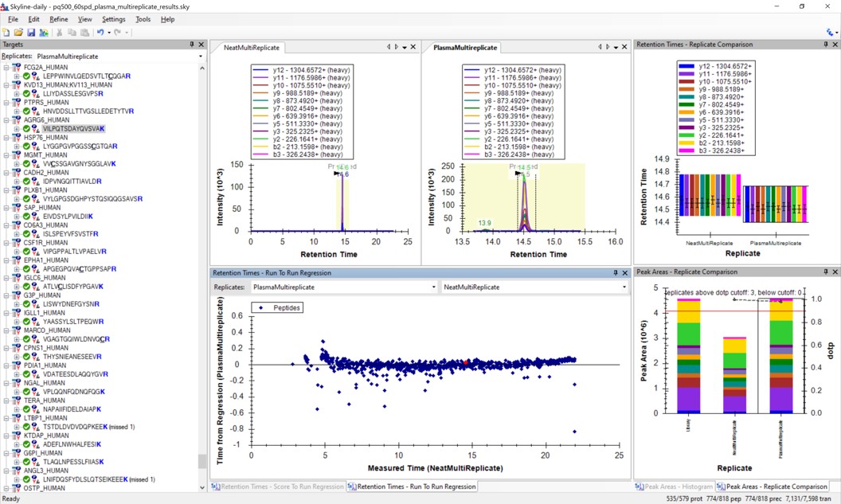Select the Peak Areas - Replicate Comparison bottom tab
Screen dimensions: 841x504
[x=773, y=486]
